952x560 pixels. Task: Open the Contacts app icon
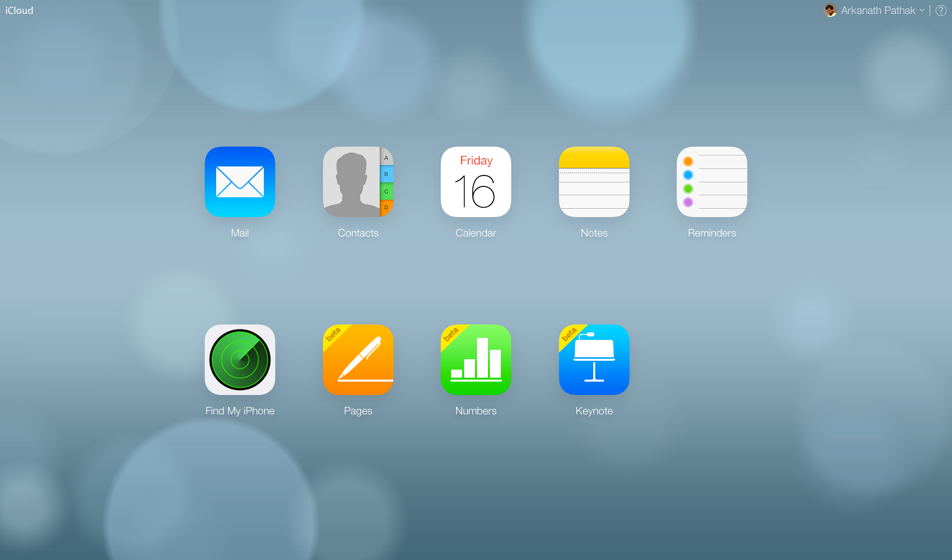[x=358, y=182]
